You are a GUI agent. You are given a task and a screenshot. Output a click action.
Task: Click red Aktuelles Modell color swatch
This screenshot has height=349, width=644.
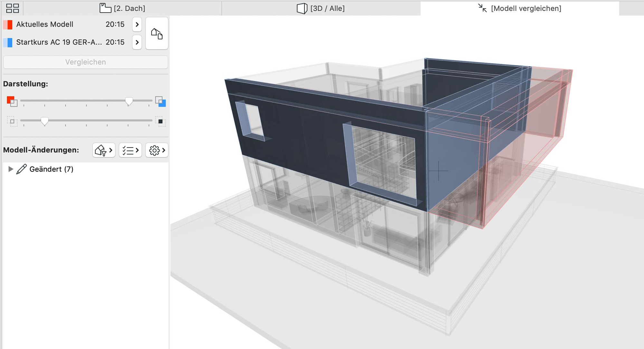[x=8, y=24]
